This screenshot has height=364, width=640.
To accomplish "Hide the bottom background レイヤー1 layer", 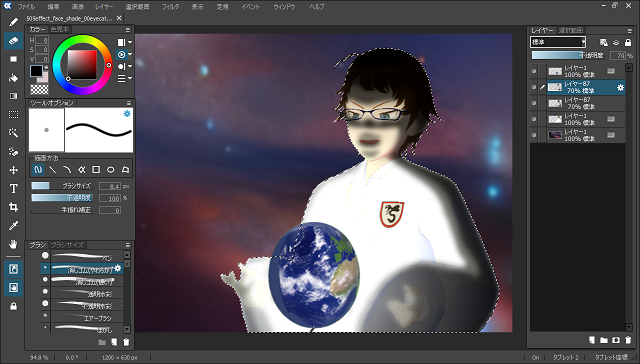I will [534, 135].
